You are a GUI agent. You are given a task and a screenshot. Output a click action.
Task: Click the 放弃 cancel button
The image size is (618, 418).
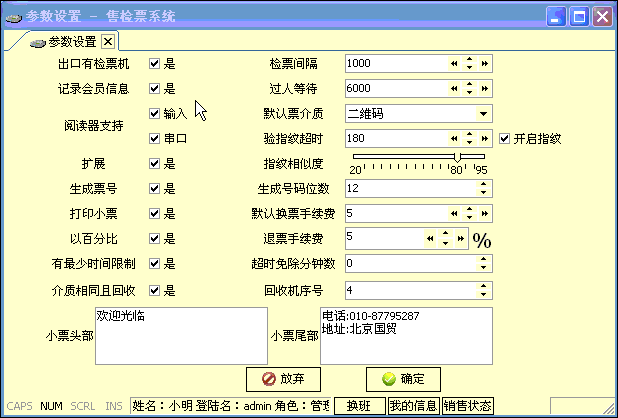[283, 379]
